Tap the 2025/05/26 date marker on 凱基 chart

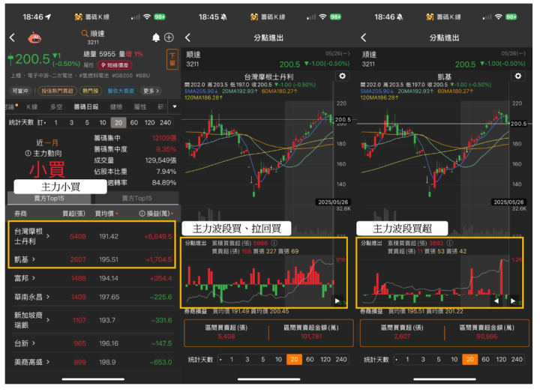[x=508, y=202]
